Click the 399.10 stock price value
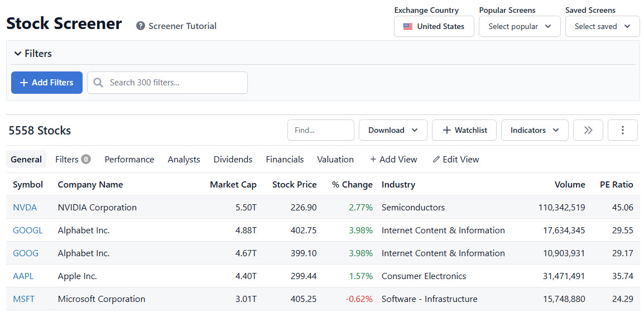This screenshot has height=312, width=644. pos(304,253)
